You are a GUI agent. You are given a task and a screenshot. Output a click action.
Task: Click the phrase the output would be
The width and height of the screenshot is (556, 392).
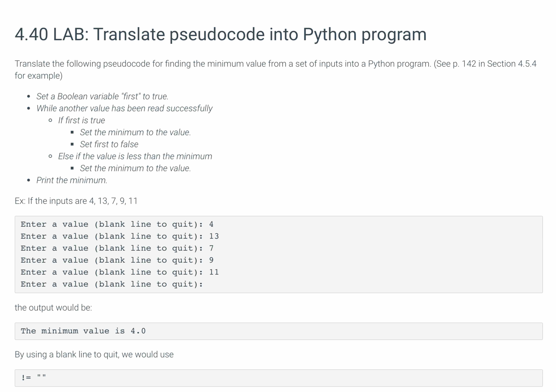click(53, 307)
